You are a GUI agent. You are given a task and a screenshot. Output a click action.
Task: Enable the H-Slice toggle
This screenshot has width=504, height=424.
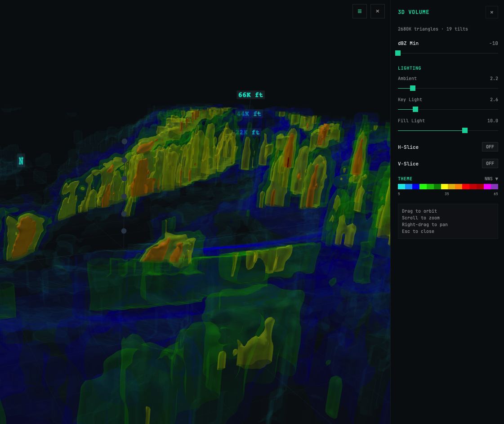[x=490, y=147]
